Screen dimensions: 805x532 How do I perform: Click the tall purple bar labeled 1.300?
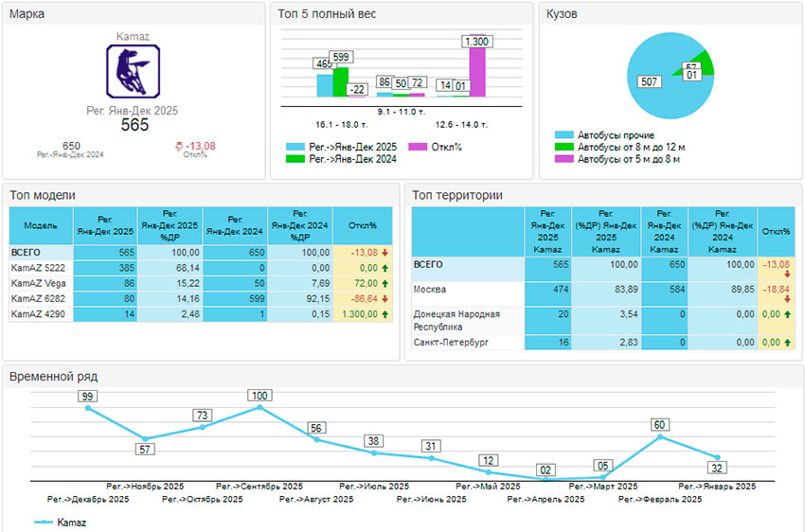pos(476,72)
